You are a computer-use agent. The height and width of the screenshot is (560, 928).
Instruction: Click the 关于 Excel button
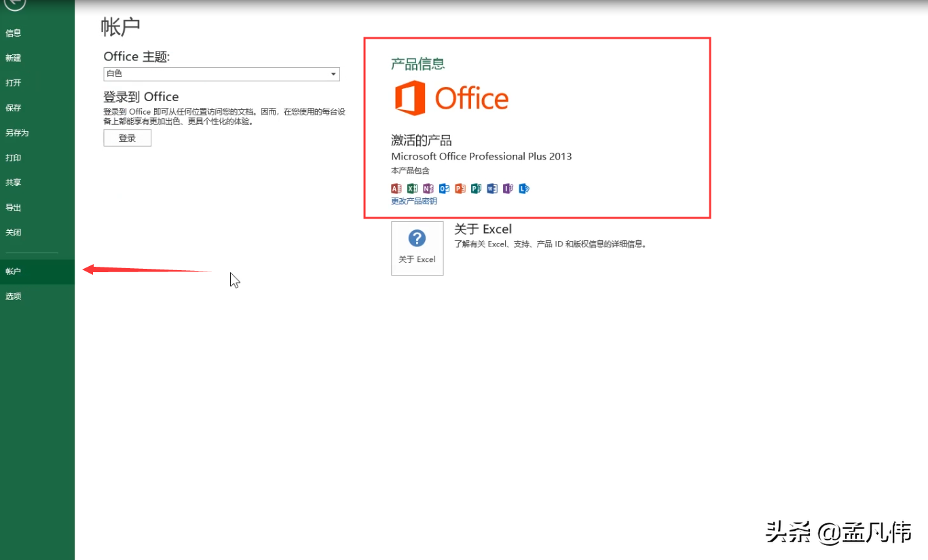417,248
